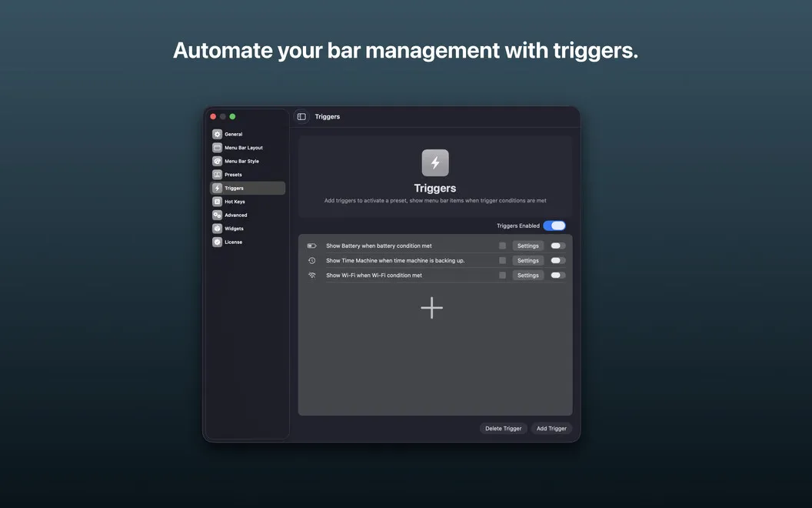Open Settings for the Battery trigger
812x508 pixels.
tap(527, 246)
